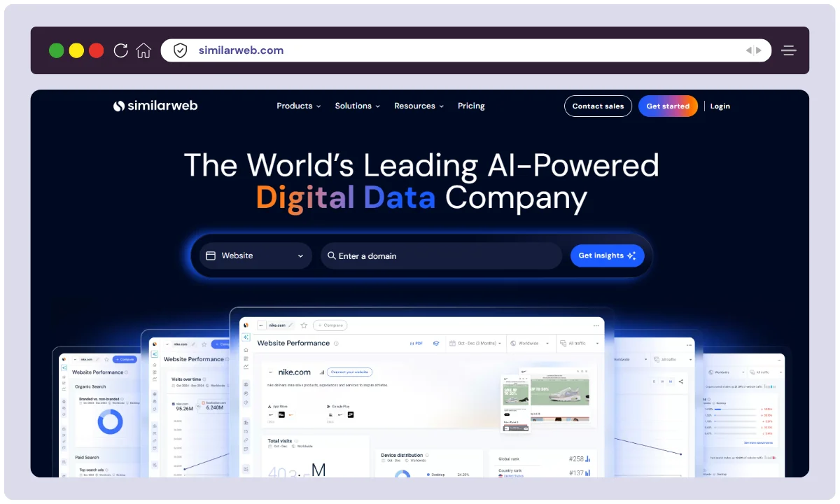Open the Products menu
Screen dimensions: 840x504
click(299, 106)
